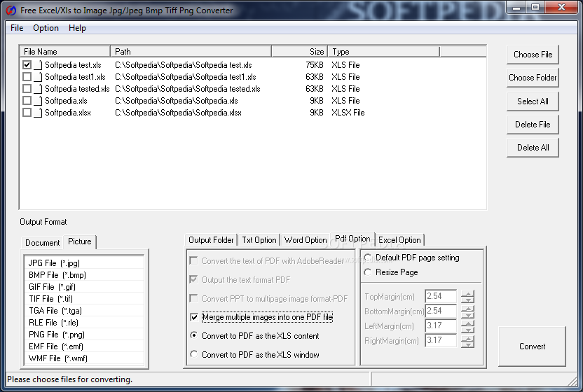Select the Resize Page radio button
Screen dimensions: 583x392
pos(368,272)
